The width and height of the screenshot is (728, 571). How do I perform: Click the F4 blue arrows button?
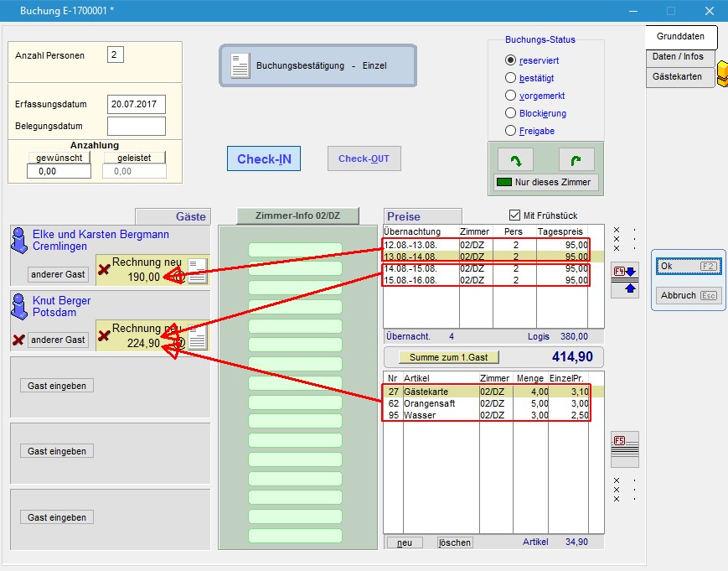(x=626, y=279)
